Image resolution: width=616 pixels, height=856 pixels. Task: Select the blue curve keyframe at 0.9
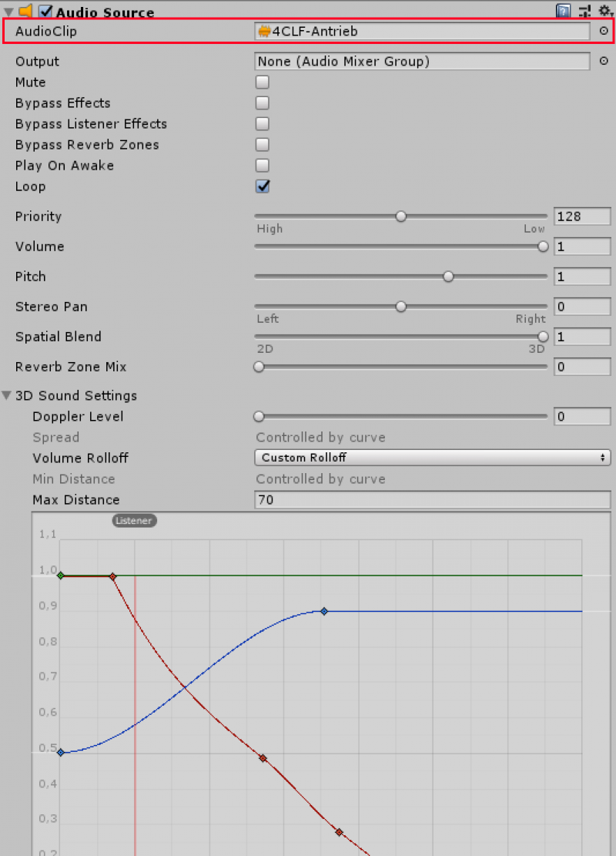pyautogui.click(x=324, y=611)
